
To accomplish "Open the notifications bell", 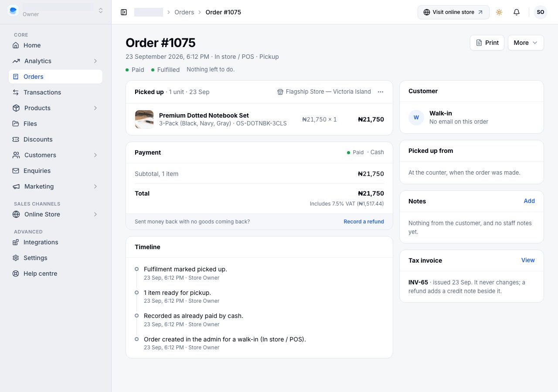I will click(517, 12).
